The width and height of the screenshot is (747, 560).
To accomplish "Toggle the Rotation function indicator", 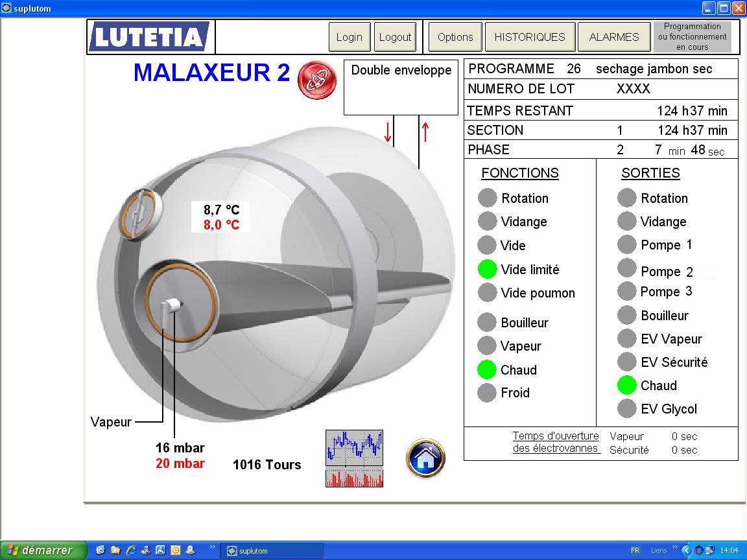I will pyautogui.click(x=487, y=198).
